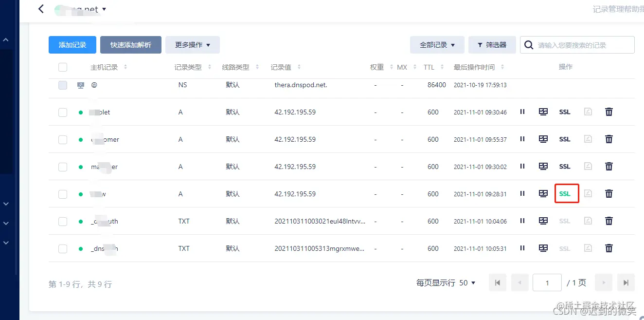Open monitoring icon for the 09:30:46 record
This screenshot has height=320, width=644.
543,112
